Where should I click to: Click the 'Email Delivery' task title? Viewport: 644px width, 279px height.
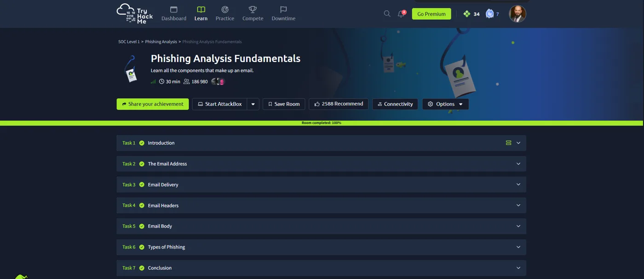[163, 185]
